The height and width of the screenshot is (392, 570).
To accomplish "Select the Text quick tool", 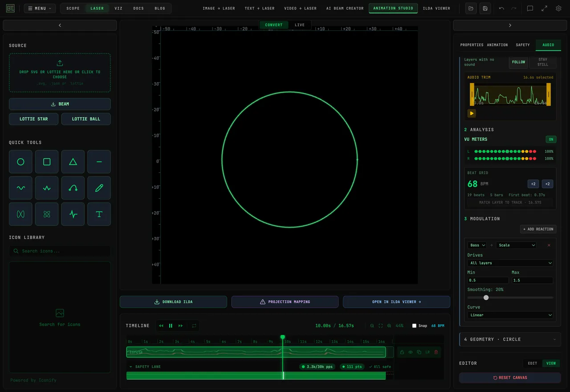I will [99, 214].
